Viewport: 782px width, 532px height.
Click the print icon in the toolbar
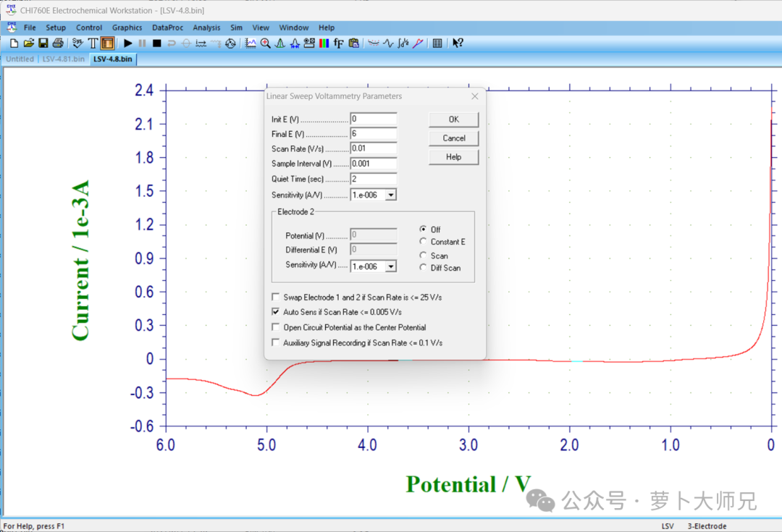56,43
